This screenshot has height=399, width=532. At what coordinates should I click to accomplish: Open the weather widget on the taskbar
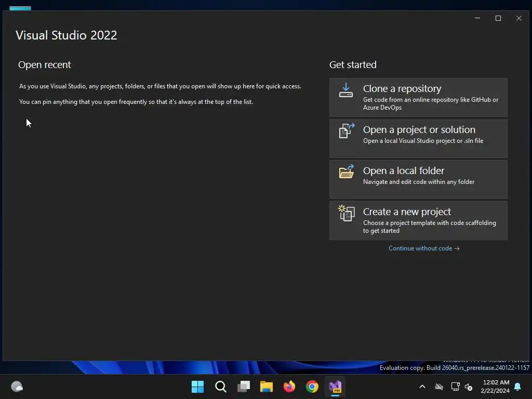coord(17,387)
